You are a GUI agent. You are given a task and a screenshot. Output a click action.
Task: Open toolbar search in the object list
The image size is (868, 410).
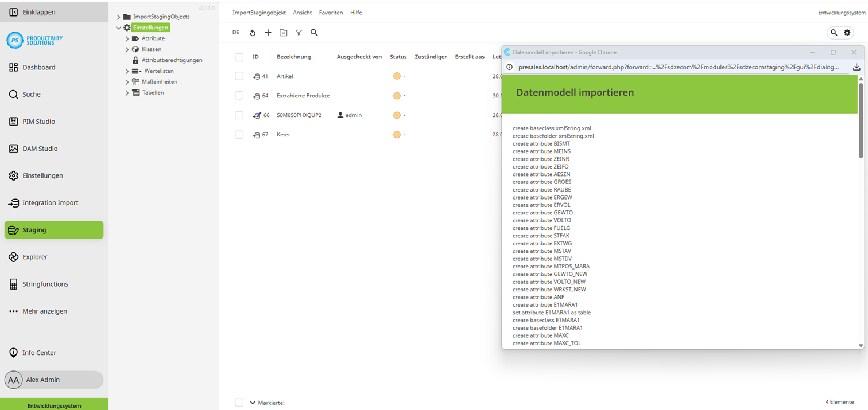tap(314, 33)
